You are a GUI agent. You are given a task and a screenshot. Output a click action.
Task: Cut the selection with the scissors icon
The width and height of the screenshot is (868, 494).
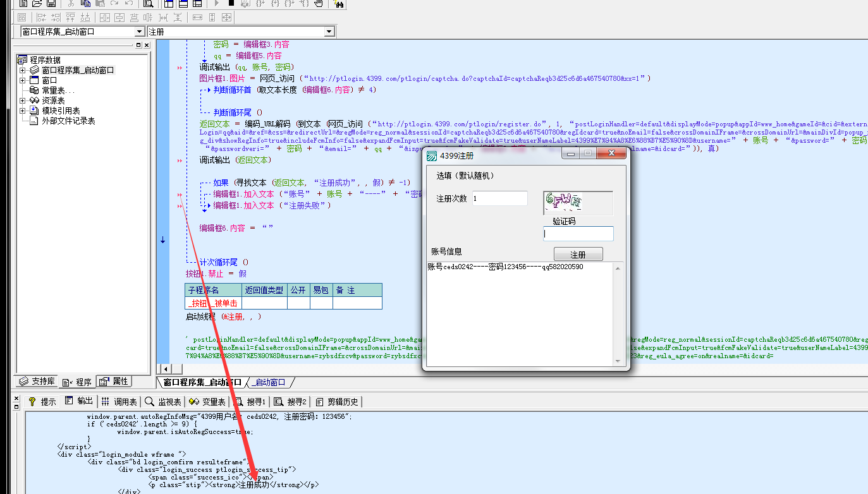click(71, 3)
